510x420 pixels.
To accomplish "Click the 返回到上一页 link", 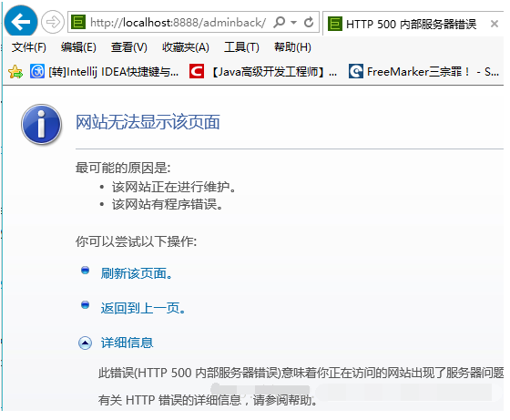I will (143, 308).
